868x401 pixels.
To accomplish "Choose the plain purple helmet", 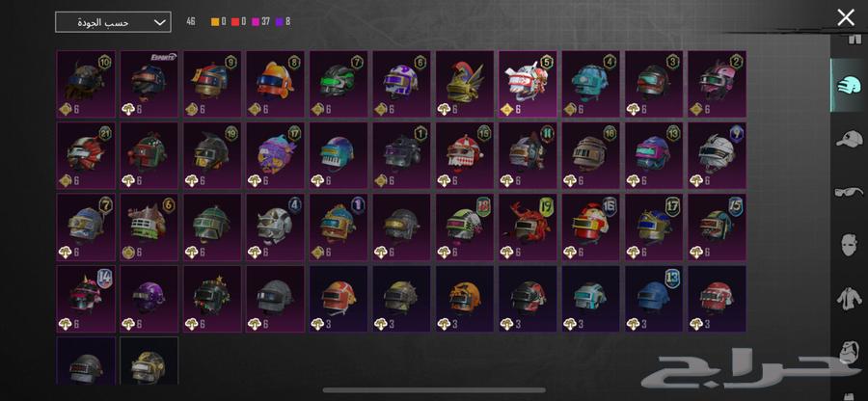I will (149, 299).
